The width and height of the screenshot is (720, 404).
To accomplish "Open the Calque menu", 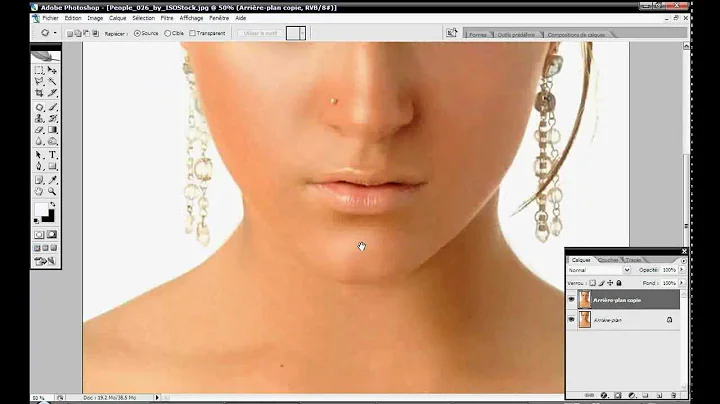I will click(118, 18).
